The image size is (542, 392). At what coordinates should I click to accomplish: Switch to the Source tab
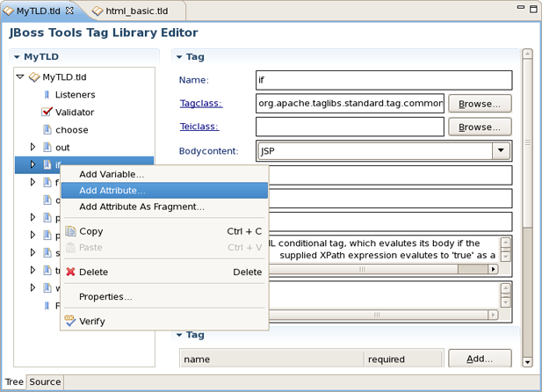(x=45, y=381)
